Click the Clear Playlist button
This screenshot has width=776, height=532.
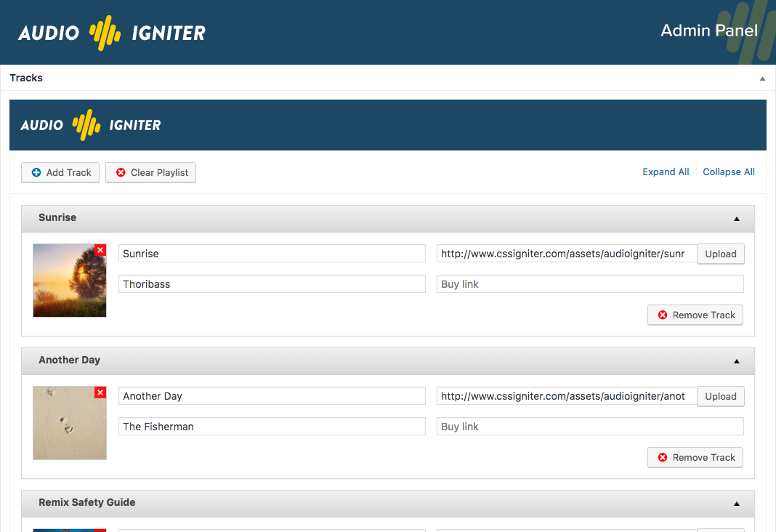pyautogui.click(x=150, y=172)
